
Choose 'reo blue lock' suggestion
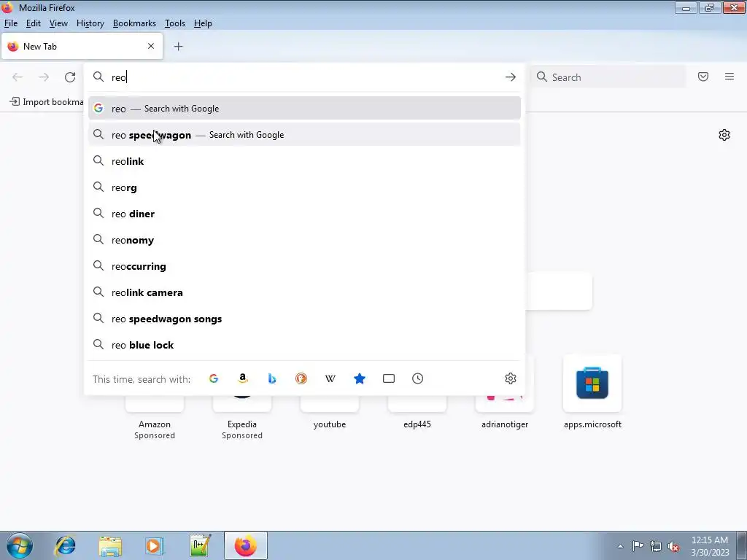304,345
